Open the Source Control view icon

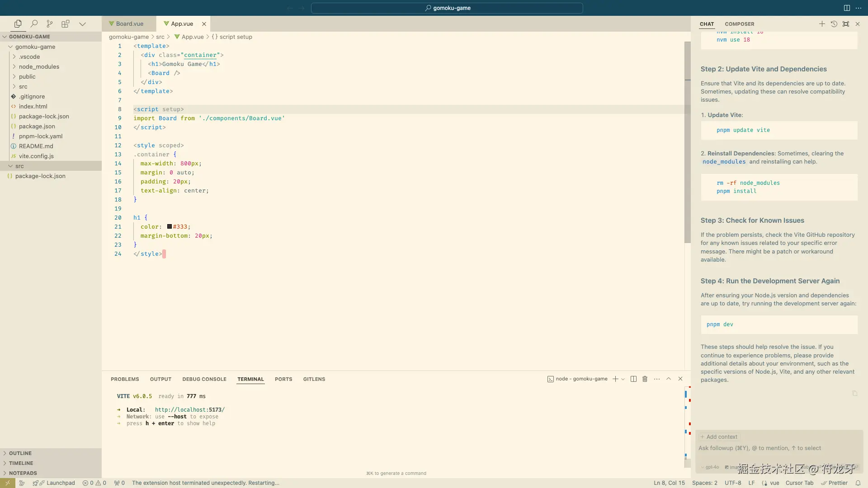(x=50, y=24)
